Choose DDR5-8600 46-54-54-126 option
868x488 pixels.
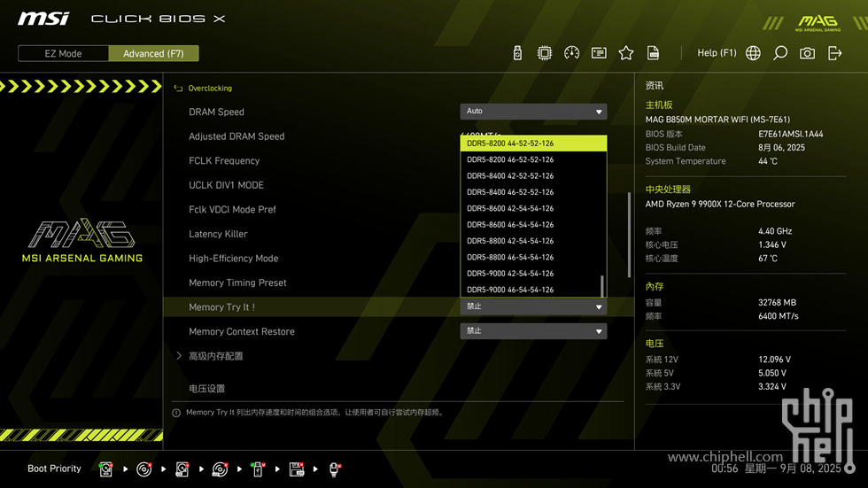coord(533,225)
